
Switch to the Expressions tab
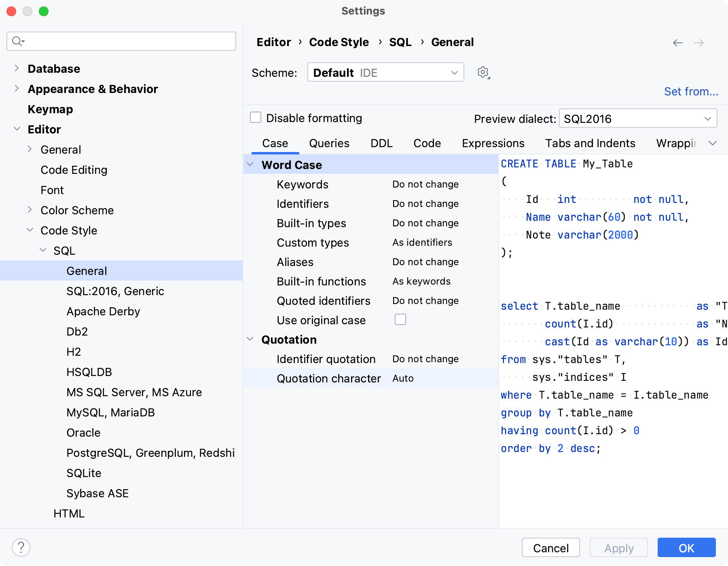click(x=493, y=143)
